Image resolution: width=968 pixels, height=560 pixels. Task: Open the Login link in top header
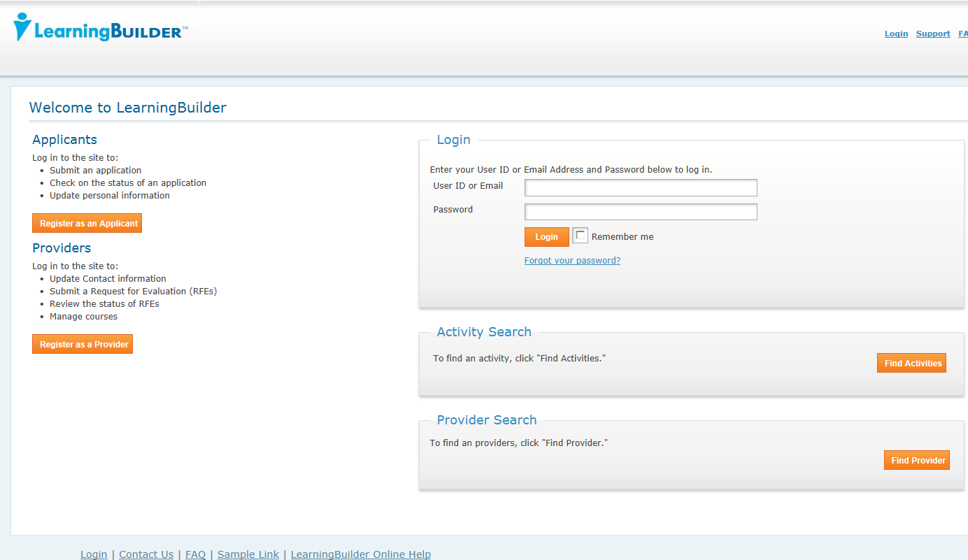pyautogui.click(x=896, y=34)
